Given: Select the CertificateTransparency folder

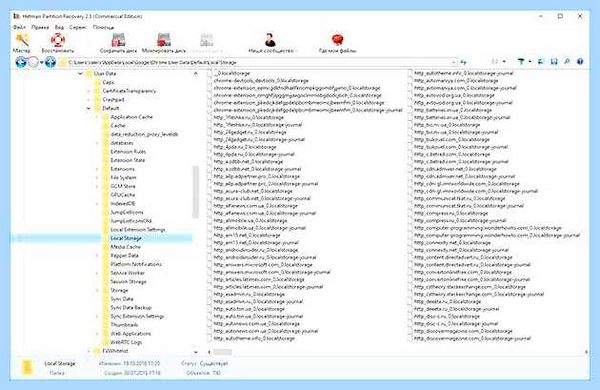Looking at the screenshot, I should point(129,91).
